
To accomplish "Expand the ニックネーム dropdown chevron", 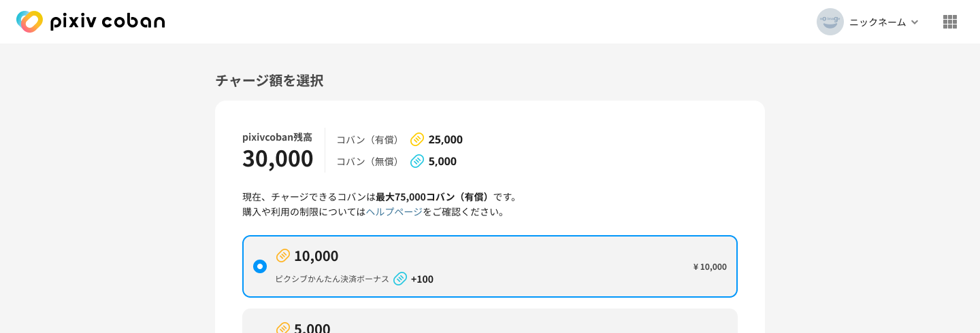I will tap(915, 22).
